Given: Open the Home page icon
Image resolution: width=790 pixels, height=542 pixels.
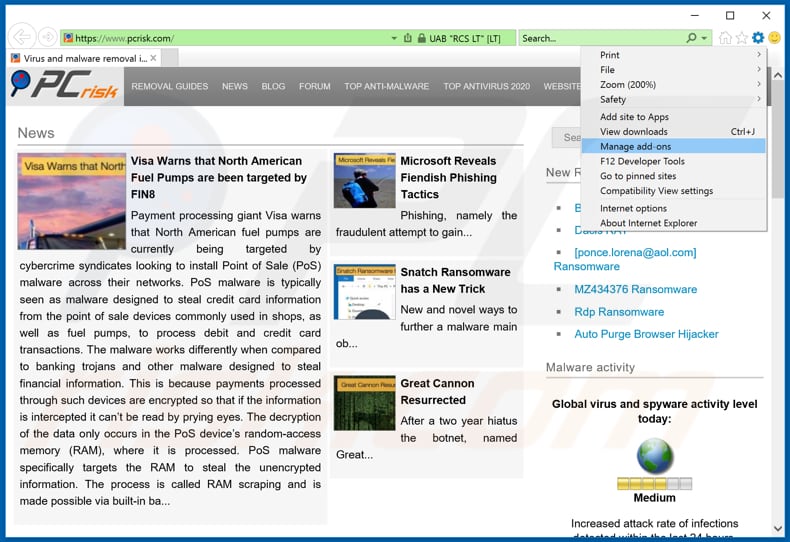Looking at the screenshot, I should tap(725, 38).
